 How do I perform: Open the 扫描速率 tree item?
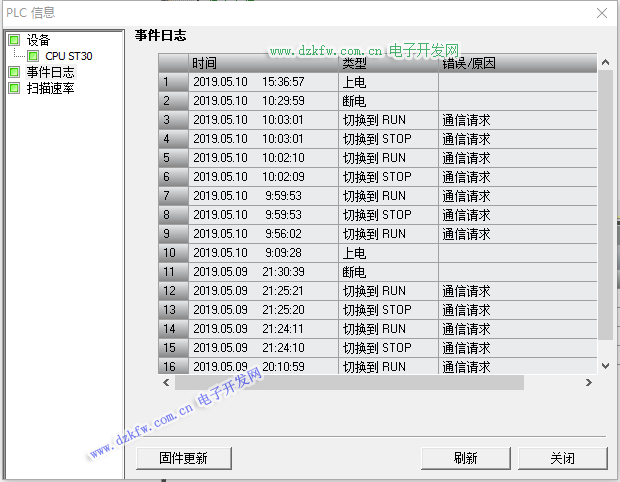pyautogui.click(x=50, y=88)
